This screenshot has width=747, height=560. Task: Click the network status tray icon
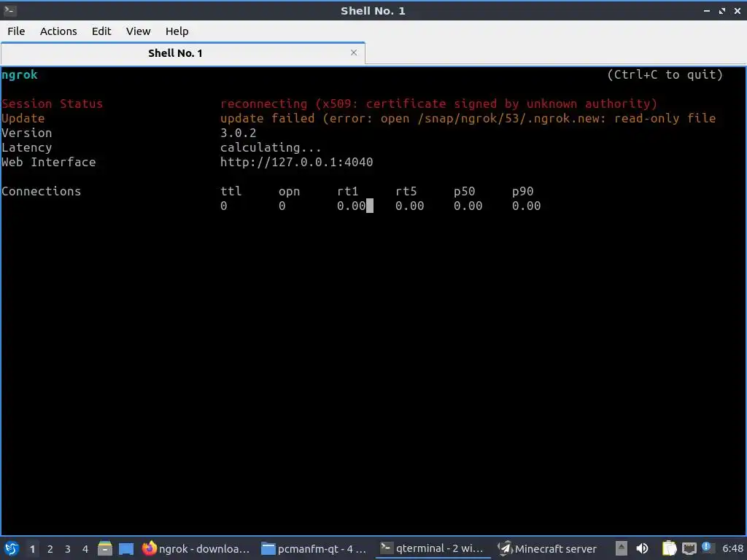click(689, 549)
